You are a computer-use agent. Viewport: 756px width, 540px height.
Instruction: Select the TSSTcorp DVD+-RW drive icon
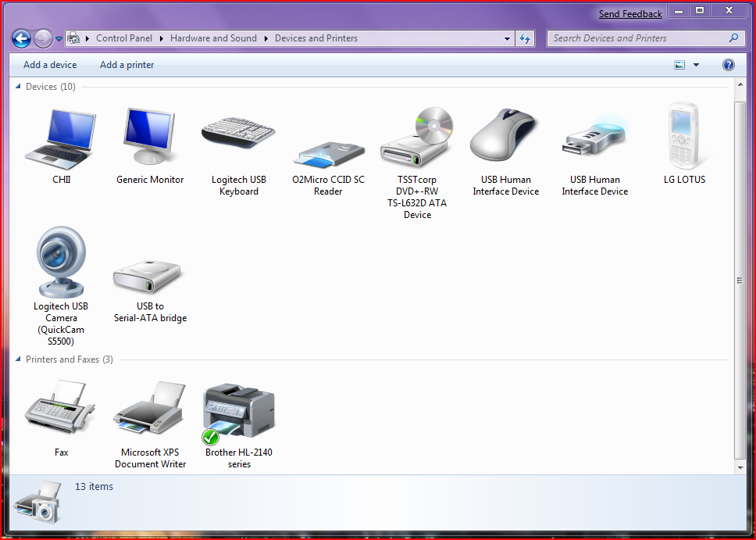pyautogui.click(x=417, y=138)
